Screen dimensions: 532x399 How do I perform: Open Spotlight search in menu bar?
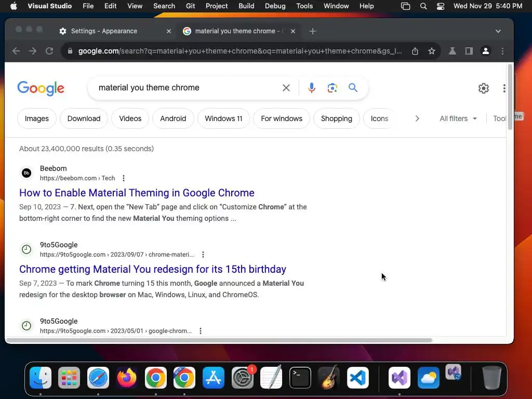click(423, 6)
